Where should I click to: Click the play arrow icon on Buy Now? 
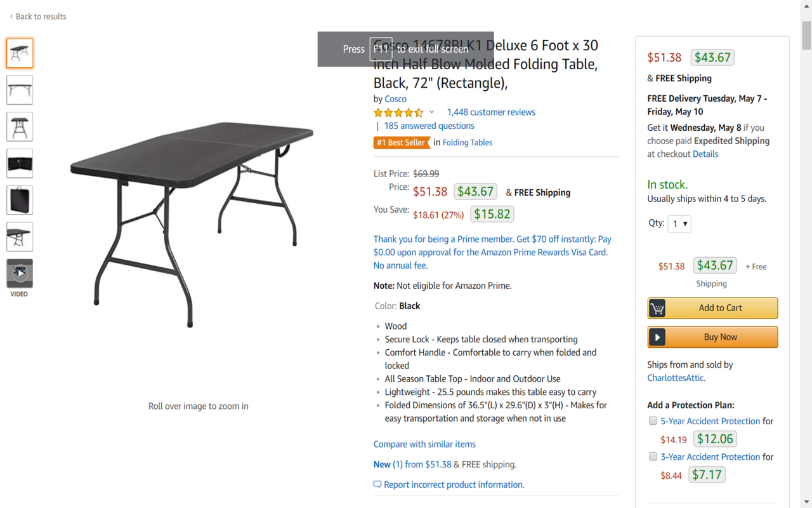pyautogui.click(x=657, y=337)
